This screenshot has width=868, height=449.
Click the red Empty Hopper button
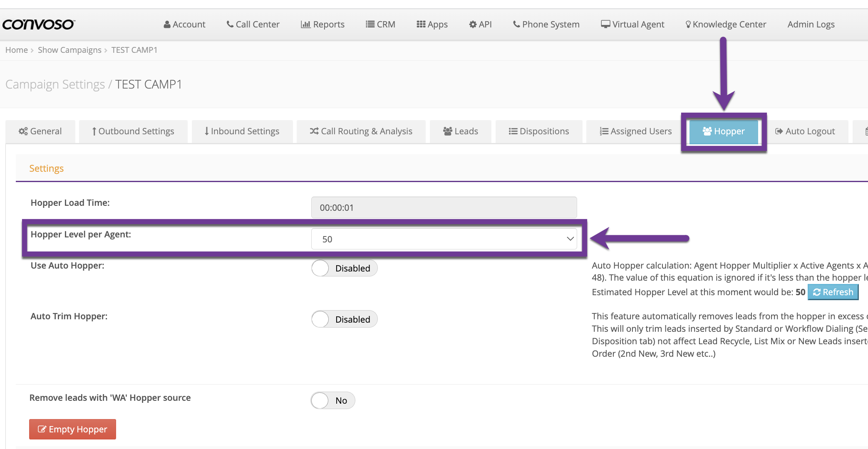click(x=72, y=429)
